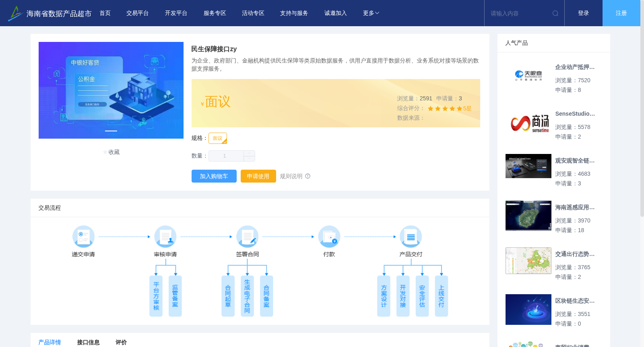Click the 平台方审核 sub-step box
The height and width of the screenshot is (347, 644).
pos(156,296)
